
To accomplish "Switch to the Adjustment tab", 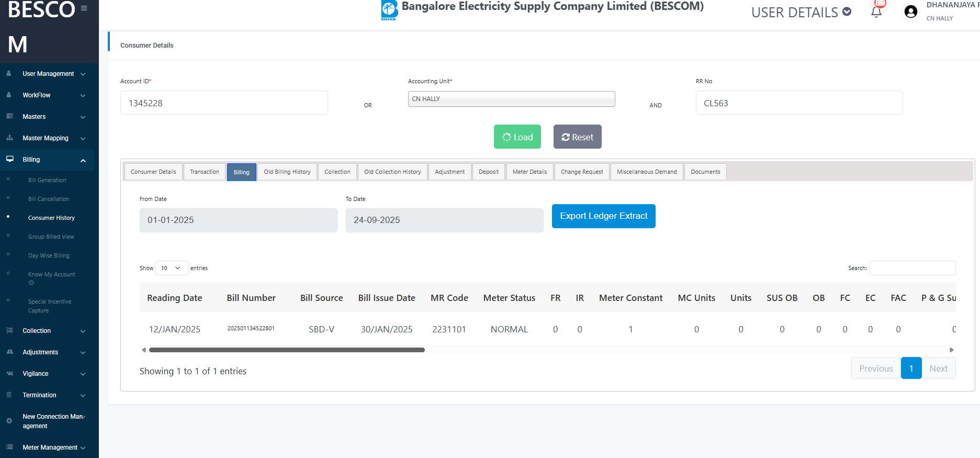I will 450,172.
